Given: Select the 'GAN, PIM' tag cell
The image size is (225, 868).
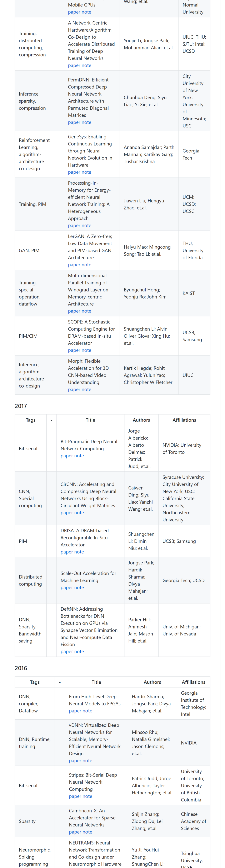Looking at the screenshot, I should [34, 250].
